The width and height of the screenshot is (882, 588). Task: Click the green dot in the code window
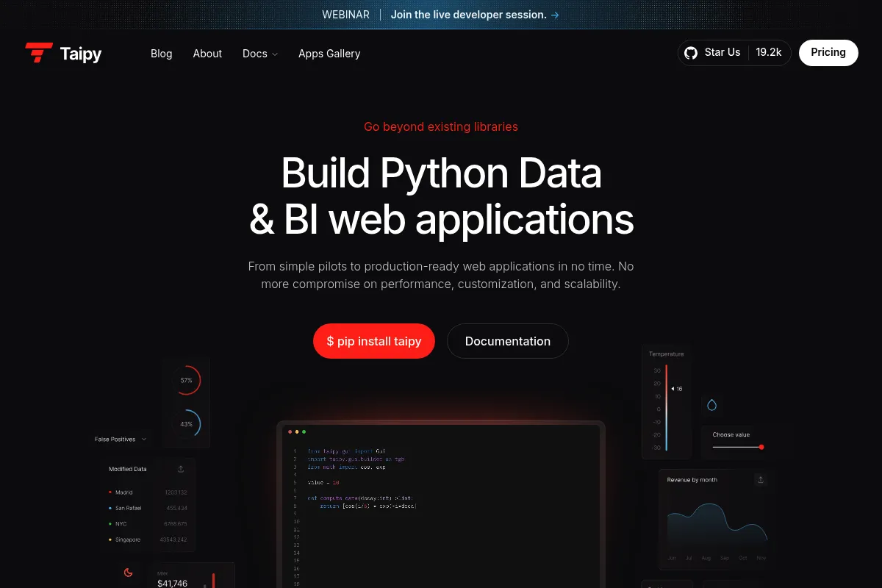304,431
